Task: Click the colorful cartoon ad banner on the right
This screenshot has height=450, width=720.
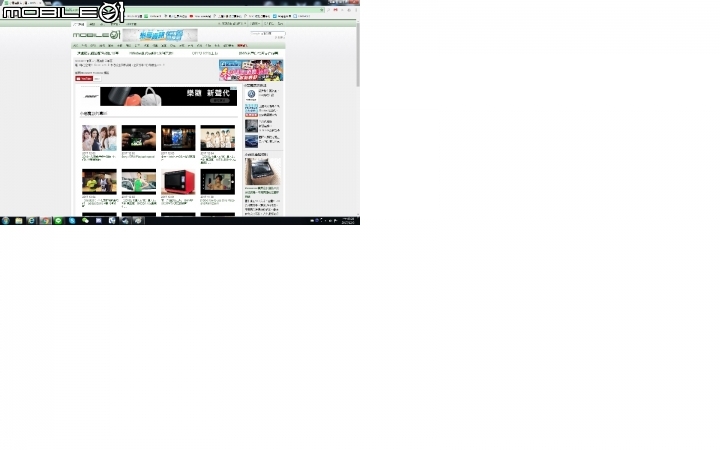Action: pos(251,70)
